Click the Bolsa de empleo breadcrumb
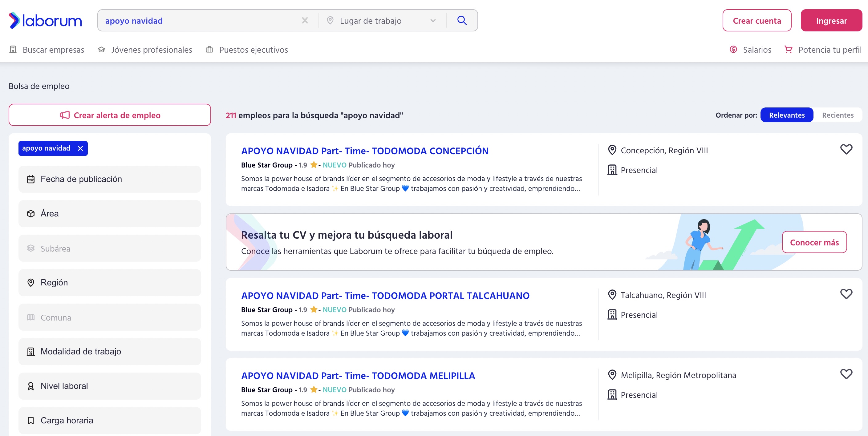The height and width of the screenshot is (436, 868). pyautogui.click(x=39, y=86)
